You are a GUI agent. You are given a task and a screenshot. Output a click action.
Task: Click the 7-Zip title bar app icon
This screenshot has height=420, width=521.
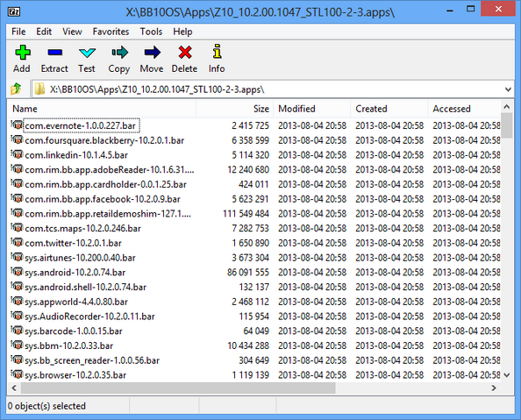point(14,12)
